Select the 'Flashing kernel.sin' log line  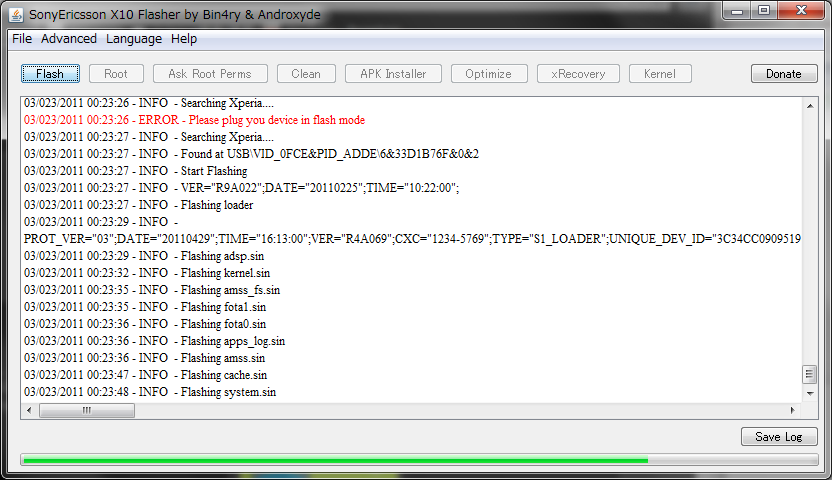(x=147, y=273)
